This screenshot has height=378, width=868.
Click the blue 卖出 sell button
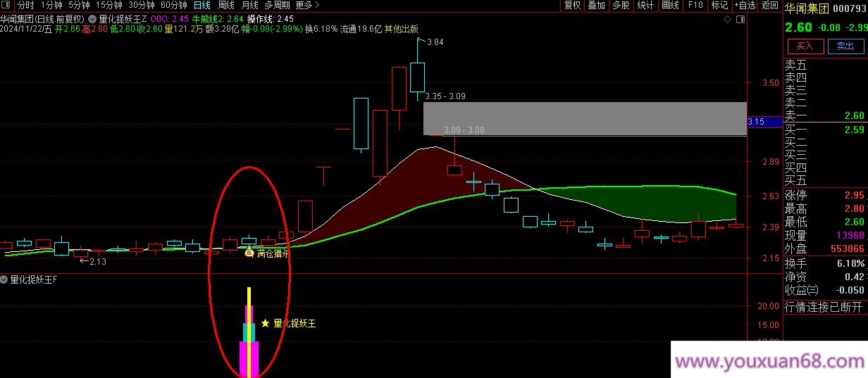click(845, 46)
